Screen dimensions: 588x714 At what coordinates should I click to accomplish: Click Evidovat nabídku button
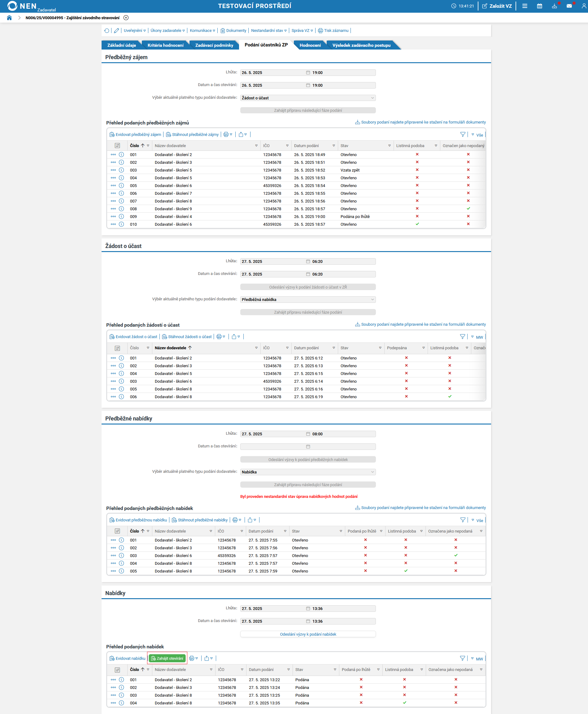coord(127,658)
